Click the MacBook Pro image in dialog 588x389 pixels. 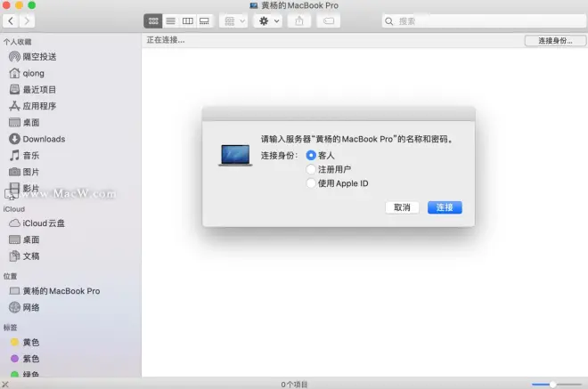(235, 155)
